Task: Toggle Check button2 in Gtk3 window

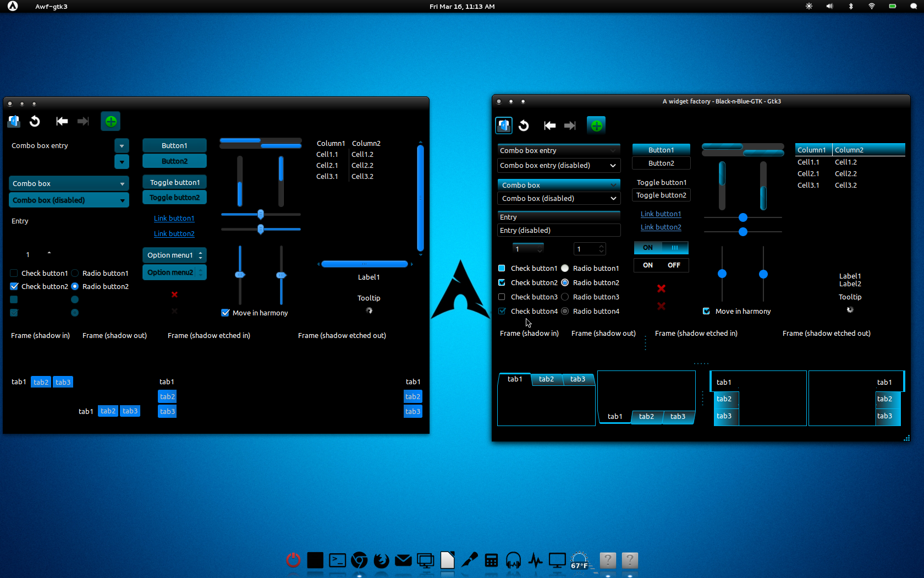Action: pos(502,282)
